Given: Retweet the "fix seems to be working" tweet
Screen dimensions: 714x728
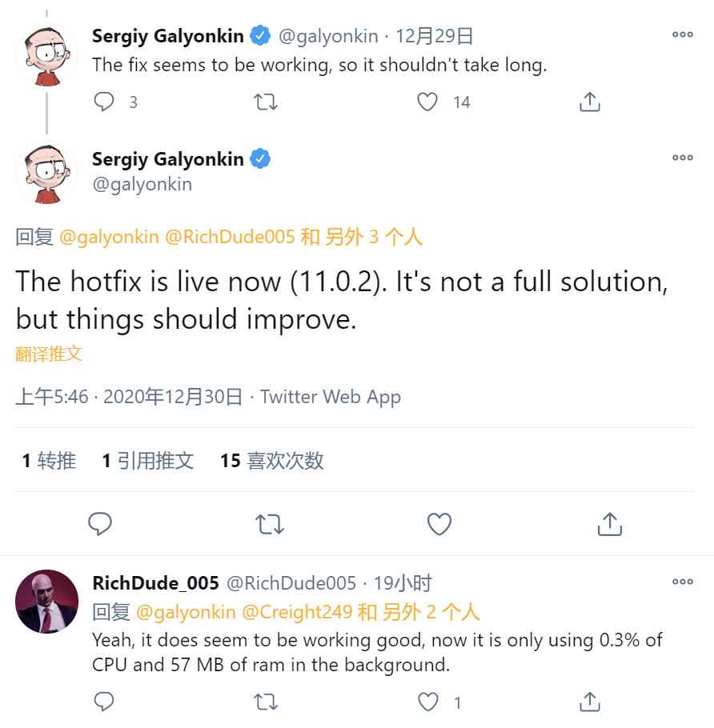Looking at the screenshot, I should (x=266, y=102).
